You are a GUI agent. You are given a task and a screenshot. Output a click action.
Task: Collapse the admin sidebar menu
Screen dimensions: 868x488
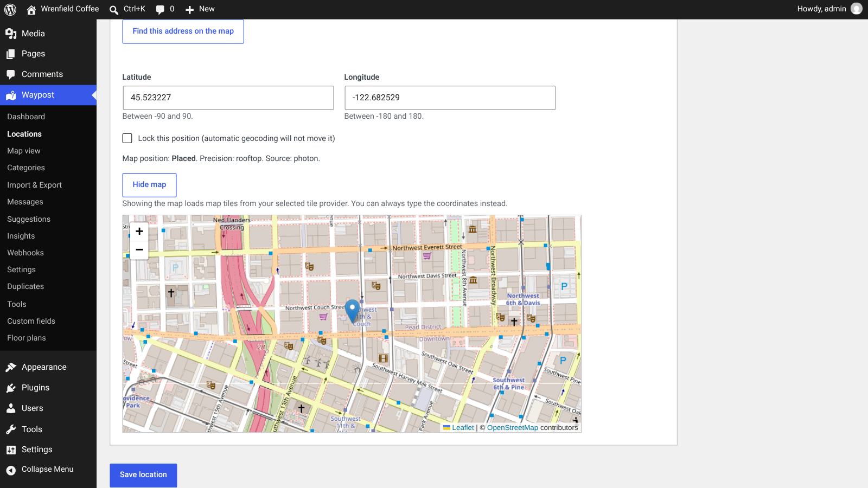pos(48,470)
